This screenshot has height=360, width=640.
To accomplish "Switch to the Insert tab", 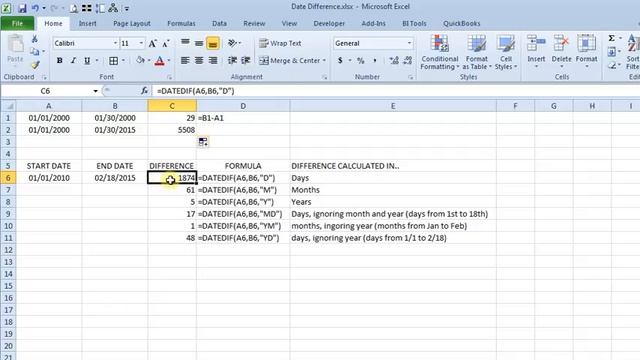I will pos(87,24).
